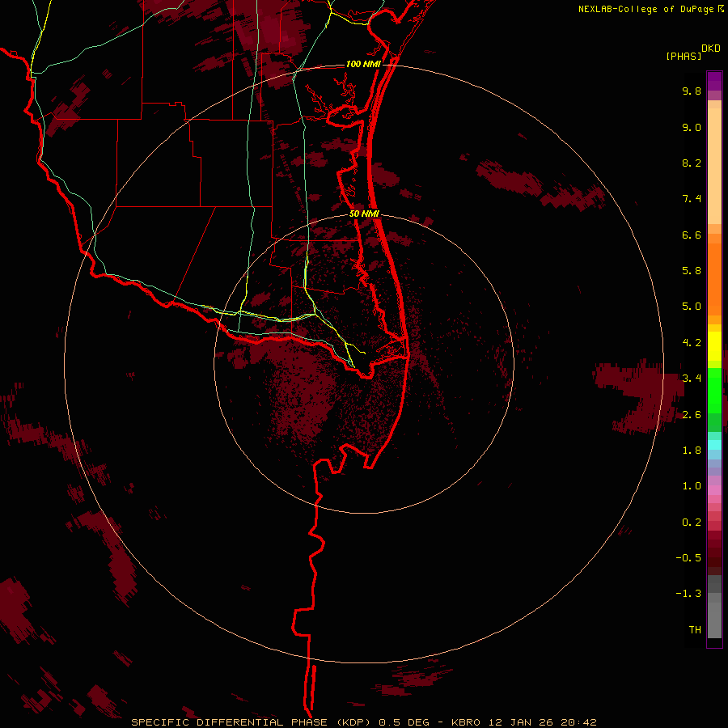Screen dimensions: 728x728
Task: Click the DKD product code label
Action: (711, 49)
